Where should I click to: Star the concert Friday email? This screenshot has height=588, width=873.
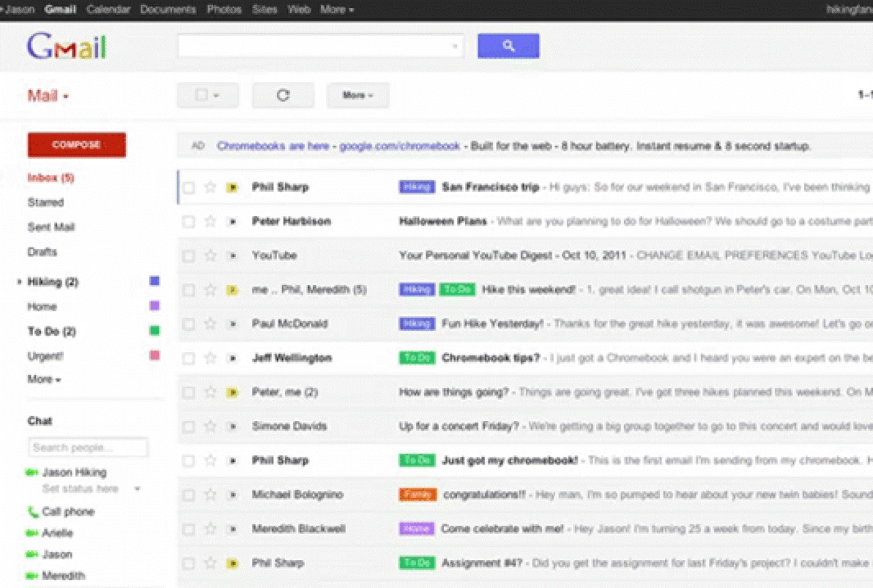coord(210,426)
